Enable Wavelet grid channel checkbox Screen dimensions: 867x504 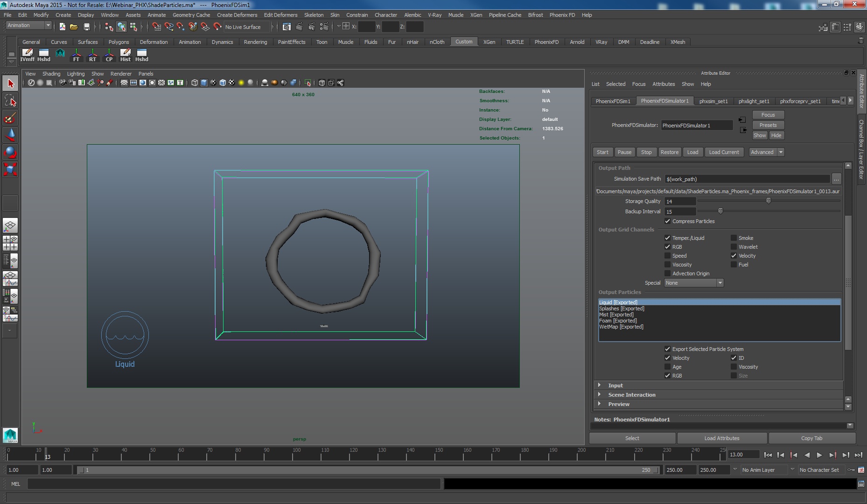(734, 247)
